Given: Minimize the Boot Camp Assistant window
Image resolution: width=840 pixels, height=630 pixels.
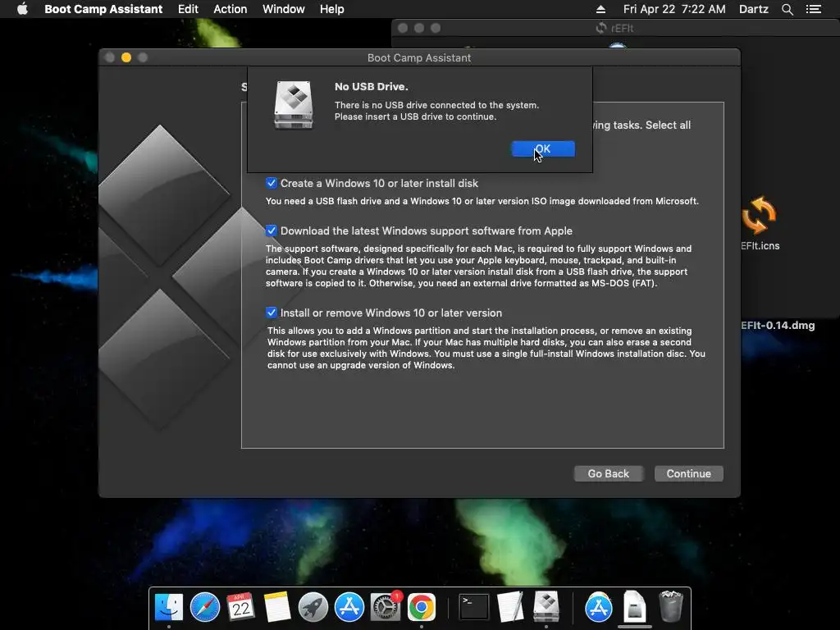Looking at the screenshot, I should click(126, 57).
